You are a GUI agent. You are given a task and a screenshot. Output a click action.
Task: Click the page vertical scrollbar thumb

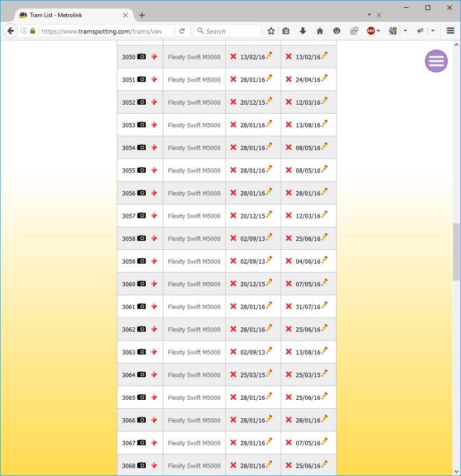coord(456,252)
